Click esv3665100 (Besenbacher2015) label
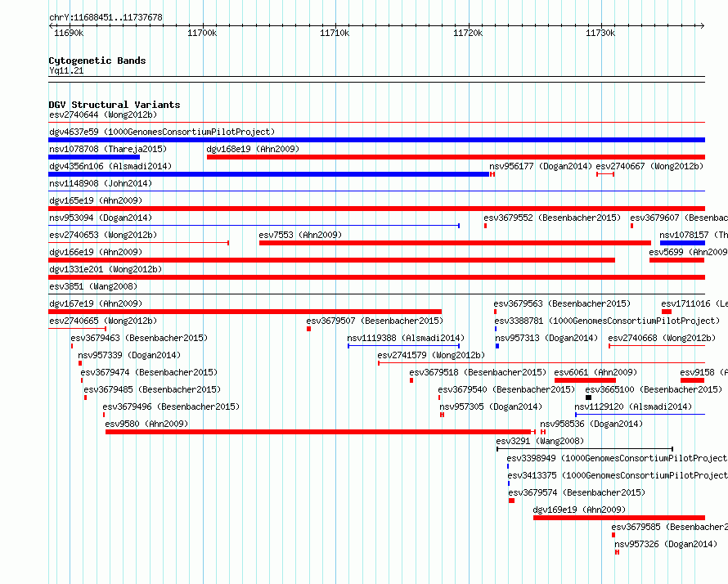This screenshot has width=728, height=584. coord(654,389)
